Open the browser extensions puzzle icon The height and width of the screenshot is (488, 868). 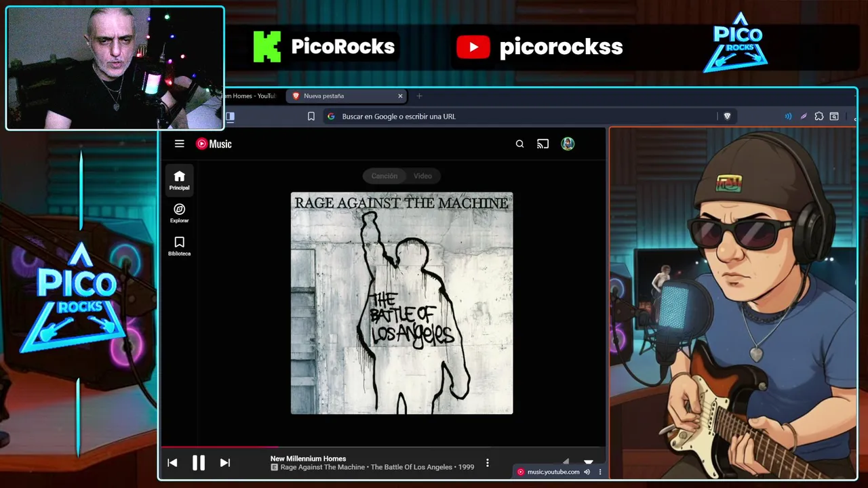818,117
